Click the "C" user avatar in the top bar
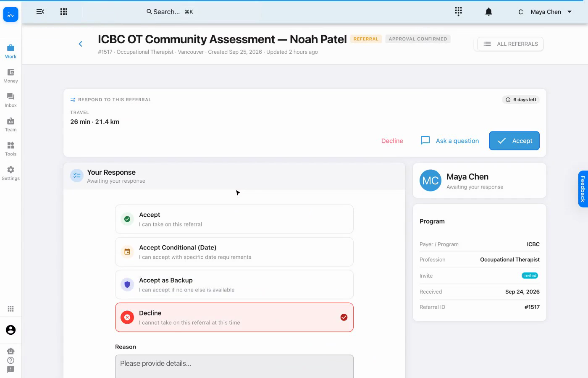The height and width of the screenshot is (378, 588). (x=520, y=12)
